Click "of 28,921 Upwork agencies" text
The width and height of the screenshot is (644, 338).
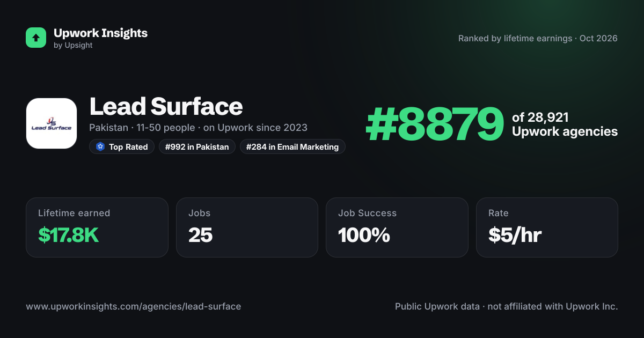[x=565, y=124]
